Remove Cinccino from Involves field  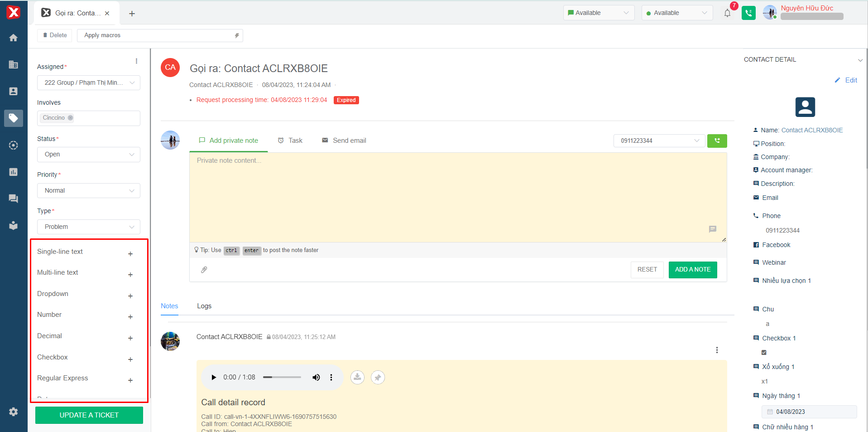pos(71,118)
